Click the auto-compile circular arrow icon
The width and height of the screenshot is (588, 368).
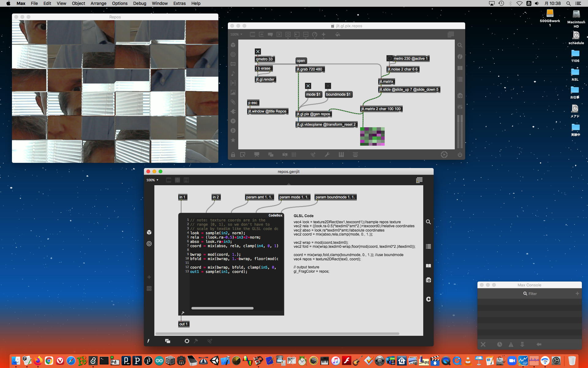click(187, 341)
